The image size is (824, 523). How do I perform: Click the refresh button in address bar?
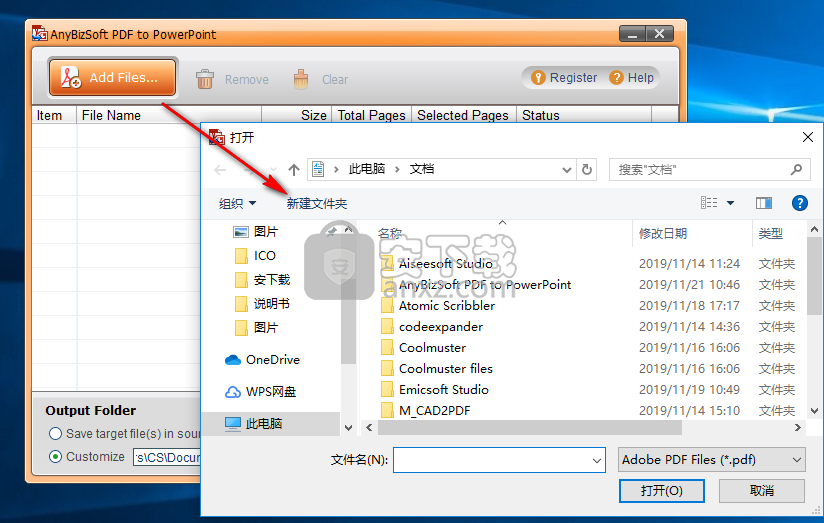[586, 170]
